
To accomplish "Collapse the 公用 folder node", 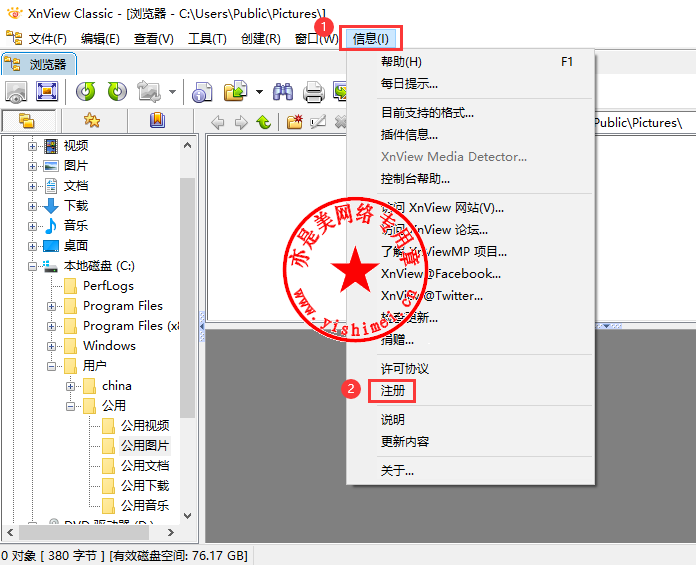I will [x=71, y=406].
